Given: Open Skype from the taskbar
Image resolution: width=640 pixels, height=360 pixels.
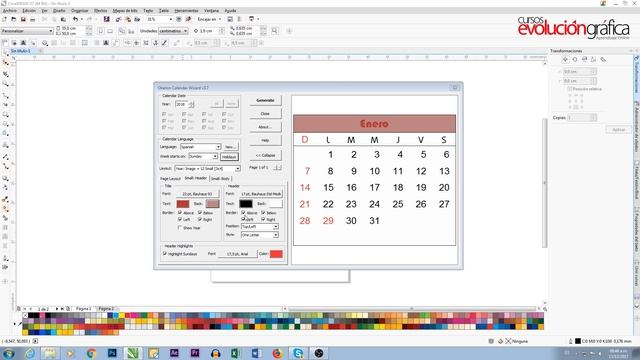Looking at the screenshot, I should pos(298,353).
